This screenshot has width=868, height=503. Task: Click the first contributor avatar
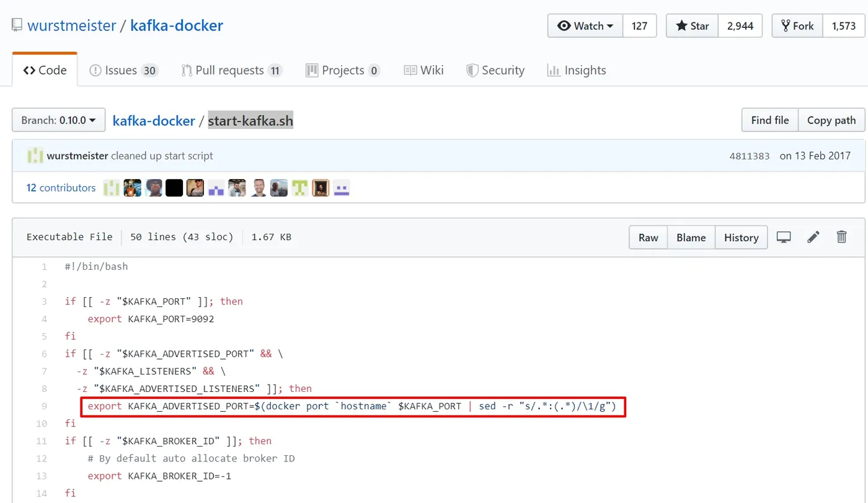[x=111, y=188]
